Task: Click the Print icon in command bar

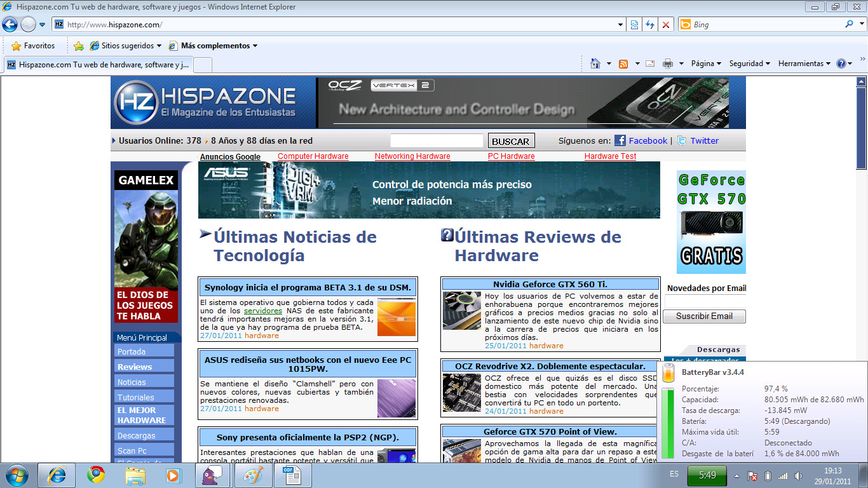Action: pyautogui.click(x=668, y=64)
